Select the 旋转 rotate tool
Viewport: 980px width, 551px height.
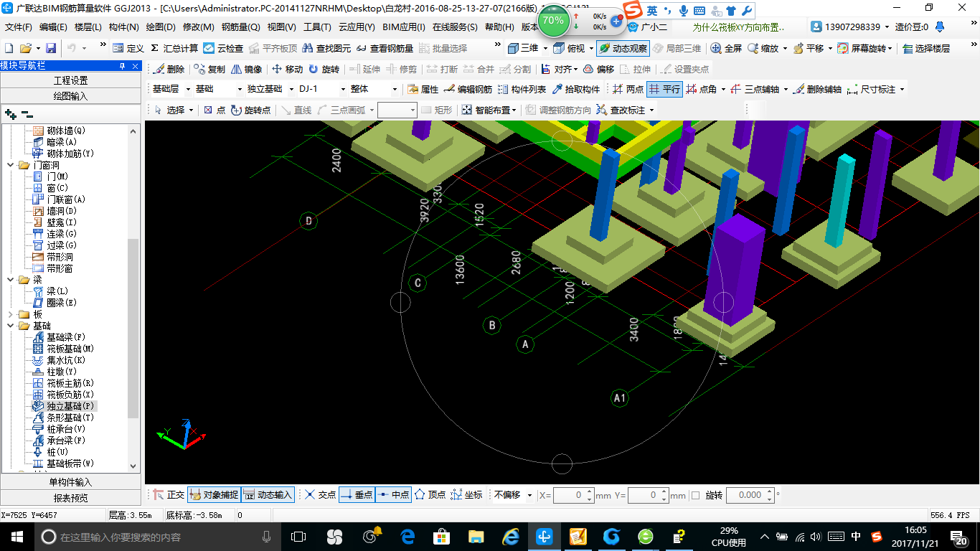324,69
